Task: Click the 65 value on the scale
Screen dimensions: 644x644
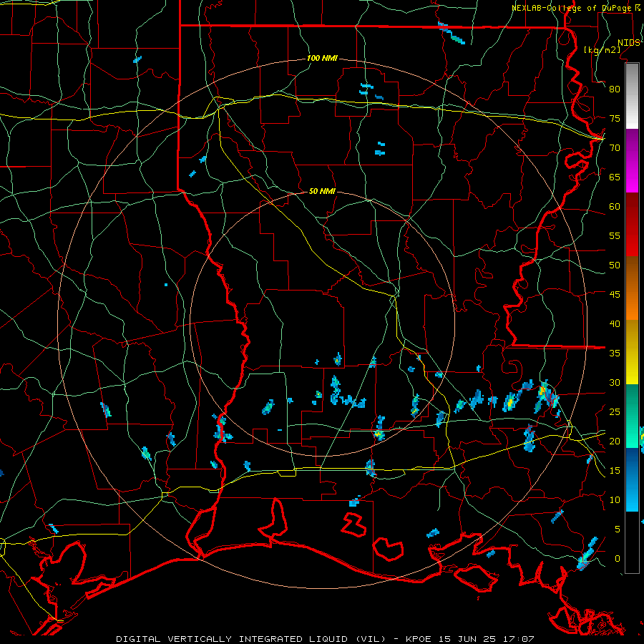Action: pyautogui.click(x=615, y=177)
